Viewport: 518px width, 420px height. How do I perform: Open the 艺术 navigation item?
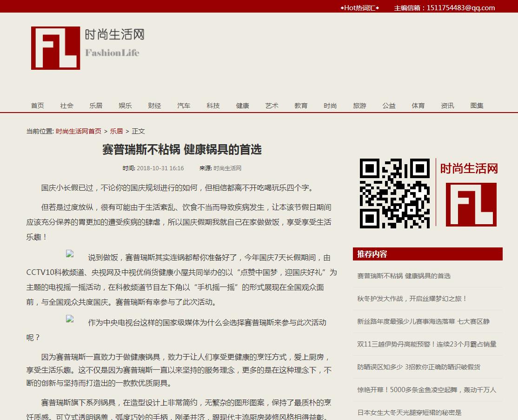(272, 106)
